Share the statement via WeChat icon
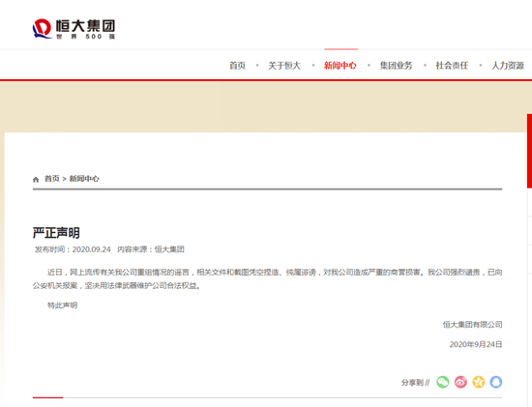The image size is (532, 407). click(443, 382)
